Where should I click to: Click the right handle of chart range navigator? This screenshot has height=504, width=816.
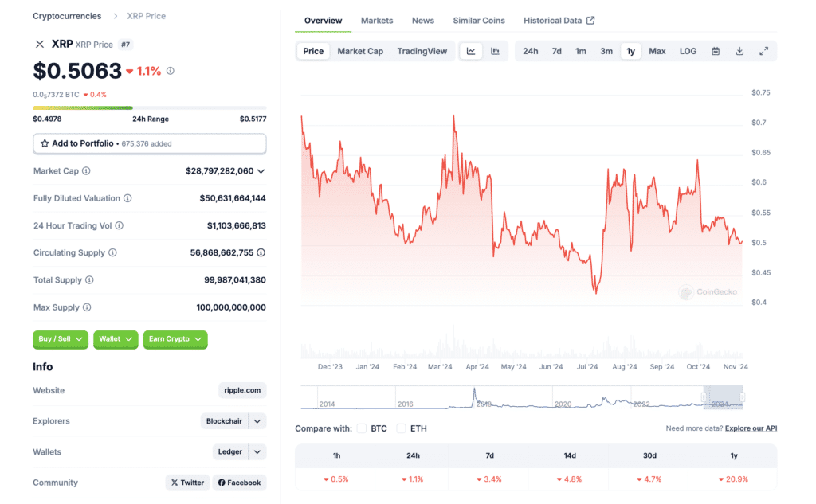[x=743, y=397]
